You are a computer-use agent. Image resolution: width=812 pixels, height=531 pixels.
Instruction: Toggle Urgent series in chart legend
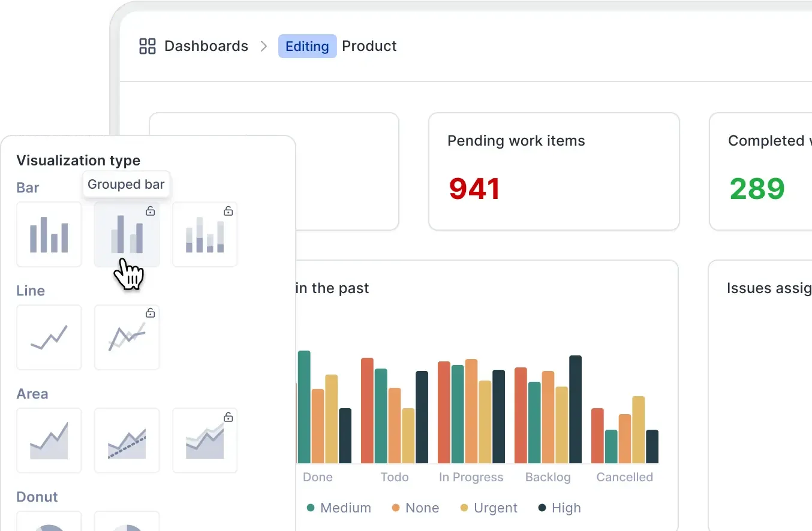click(488, 508)
